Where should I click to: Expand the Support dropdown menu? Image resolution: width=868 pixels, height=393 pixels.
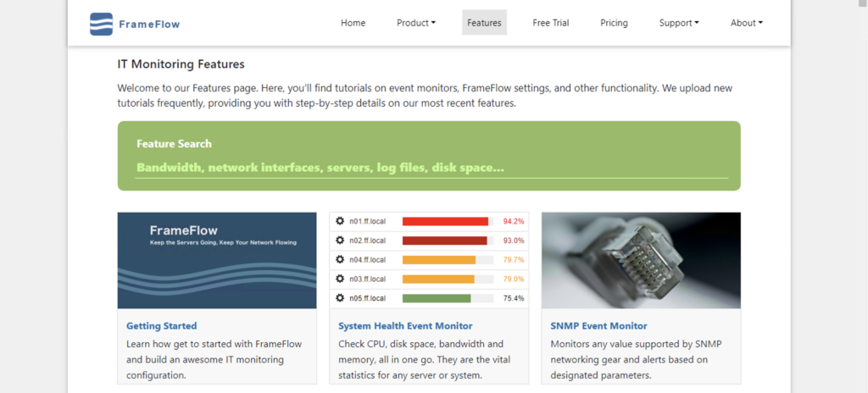(x=679, y=23)
